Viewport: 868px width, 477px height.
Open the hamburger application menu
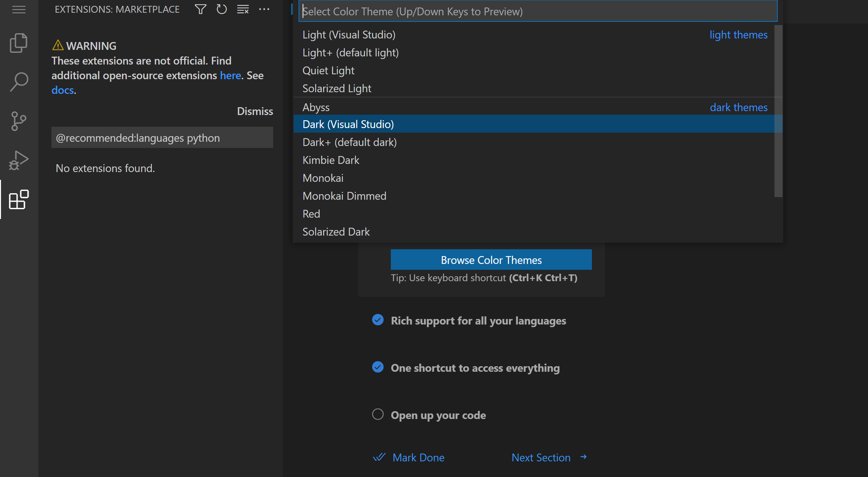click(x=19, y=9)
